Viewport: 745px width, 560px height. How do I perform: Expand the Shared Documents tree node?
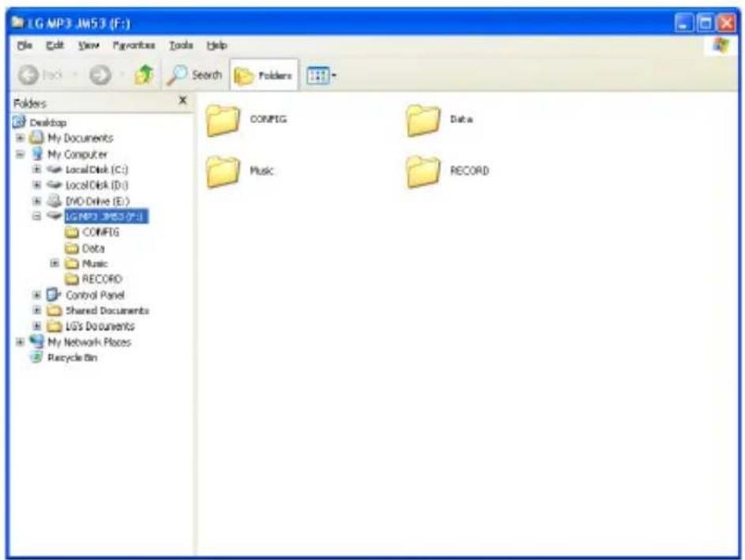click(36, 310)
